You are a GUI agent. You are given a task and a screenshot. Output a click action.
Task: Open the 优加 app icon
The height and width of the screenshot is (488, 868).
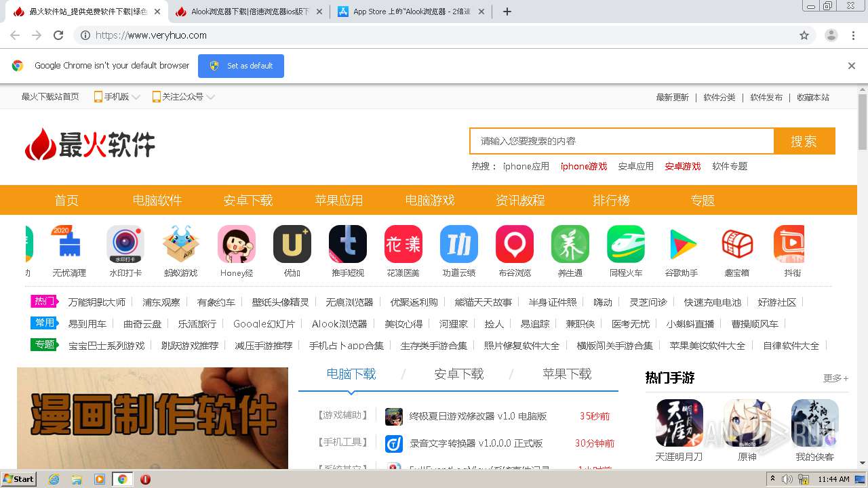[x=292, y=244]
